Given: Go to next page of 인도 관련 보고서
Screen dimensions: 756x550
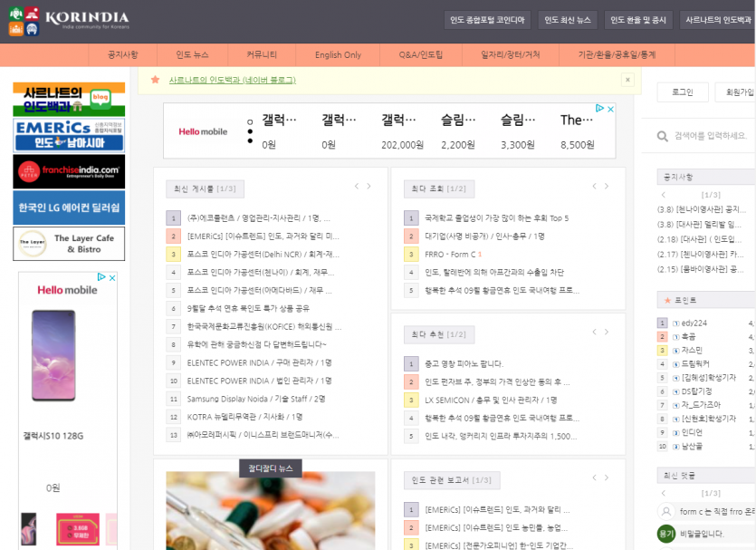Looking at the screenshot, I should click(x=607, y=478).
